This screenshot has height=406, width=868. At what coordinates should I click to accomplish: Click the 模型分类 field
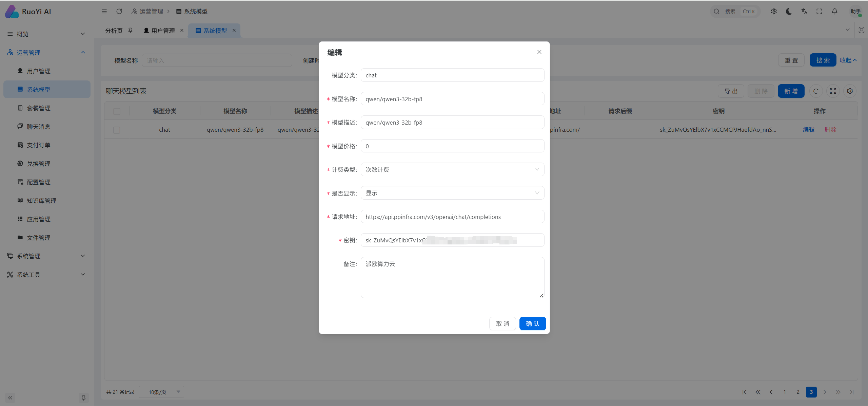[x=452, y=75]
